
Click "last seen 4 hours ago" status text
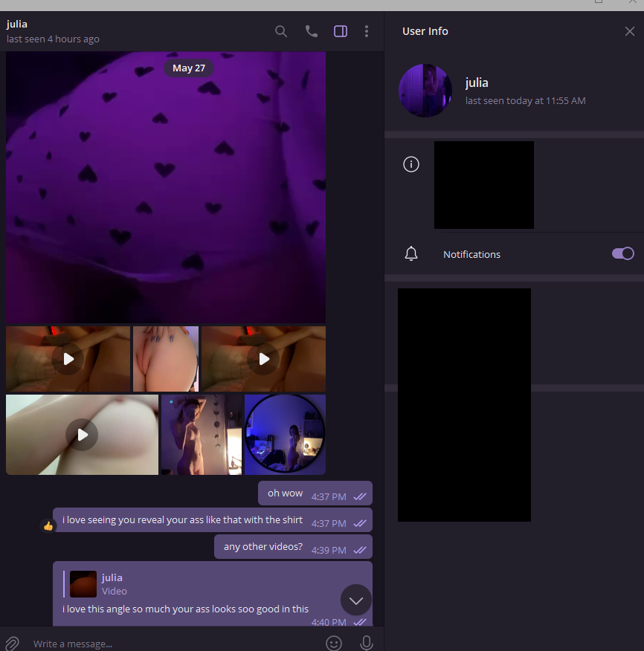coord(53,39)
